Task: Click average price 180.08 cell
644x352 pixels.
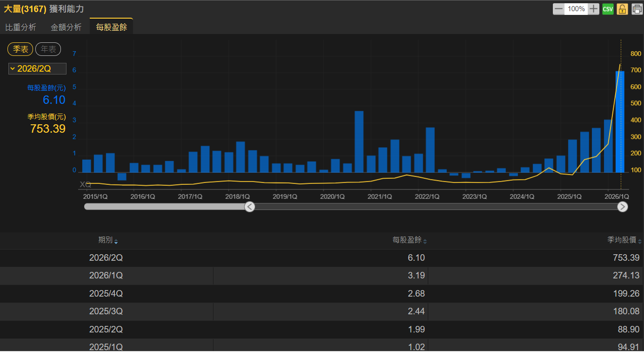Action: tap(626, 311)
